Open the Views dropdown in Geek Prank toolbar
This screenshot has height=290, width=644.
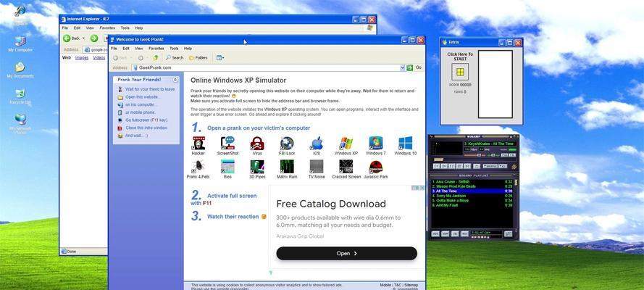[220, 58]
